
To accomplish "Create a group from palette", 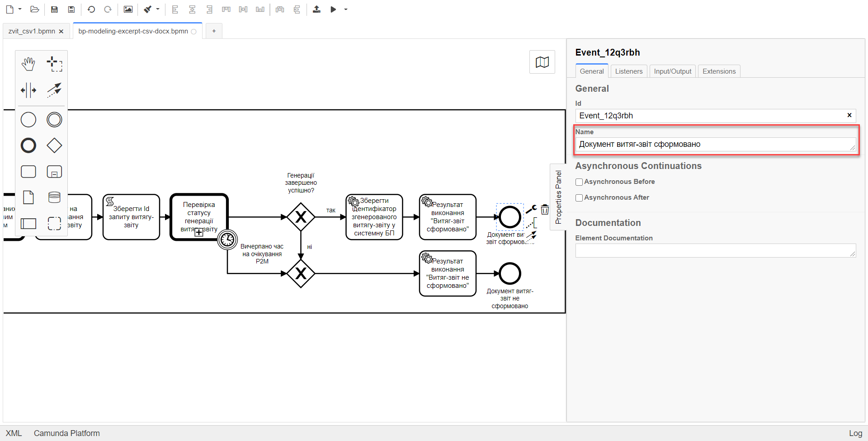I will (x=54, y=223).
